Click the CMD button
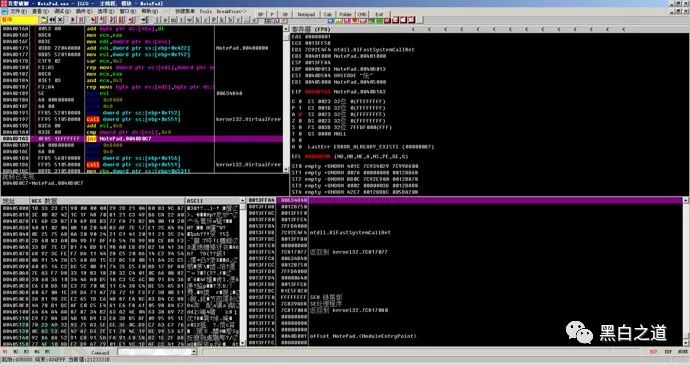Screen dimensions: 690x365 (x=362, y=15)
